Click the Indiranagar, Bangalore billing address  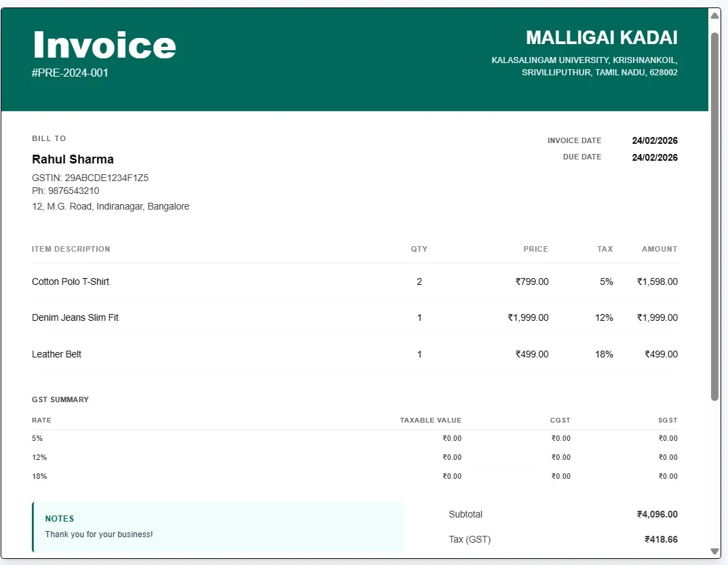pyautogui.click(x=111, y=206)
